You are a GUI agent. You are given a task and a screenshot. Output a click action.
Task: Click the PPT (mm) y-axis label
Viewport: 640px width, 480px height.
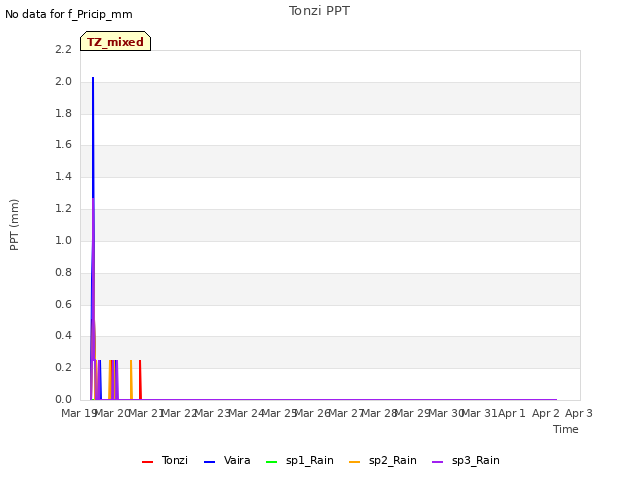[x=14, y=225]
